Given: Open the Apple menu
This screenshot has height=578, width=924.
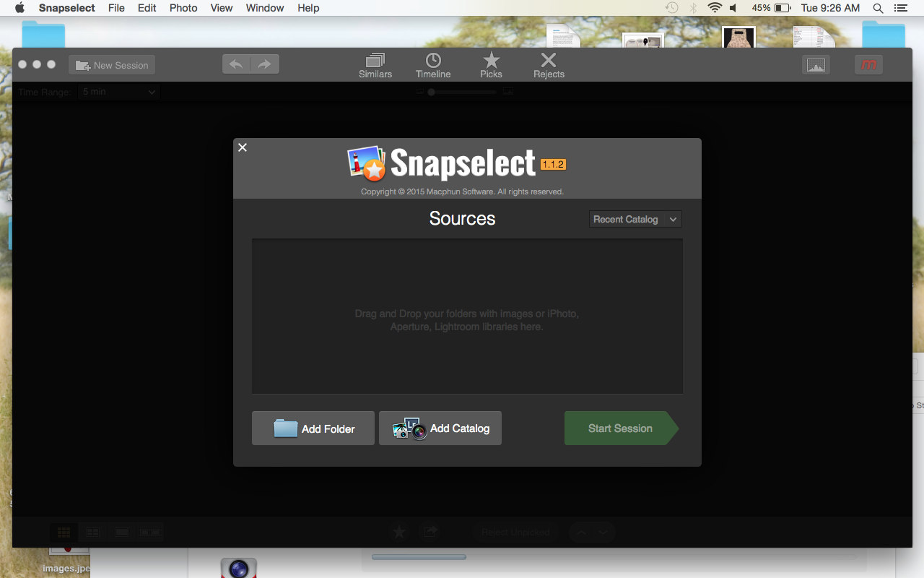Looking at the screenshot, I should [x=20, y=8].
